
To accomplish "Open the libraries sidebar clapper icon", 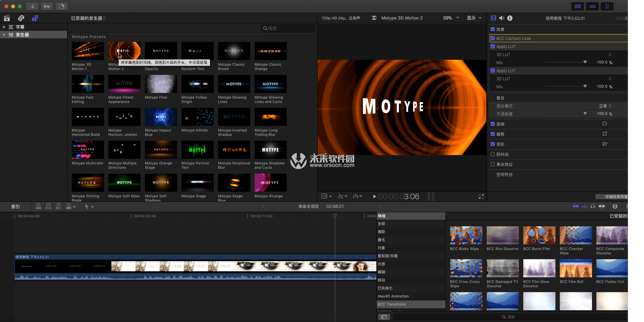I will [x=7, y=18].
